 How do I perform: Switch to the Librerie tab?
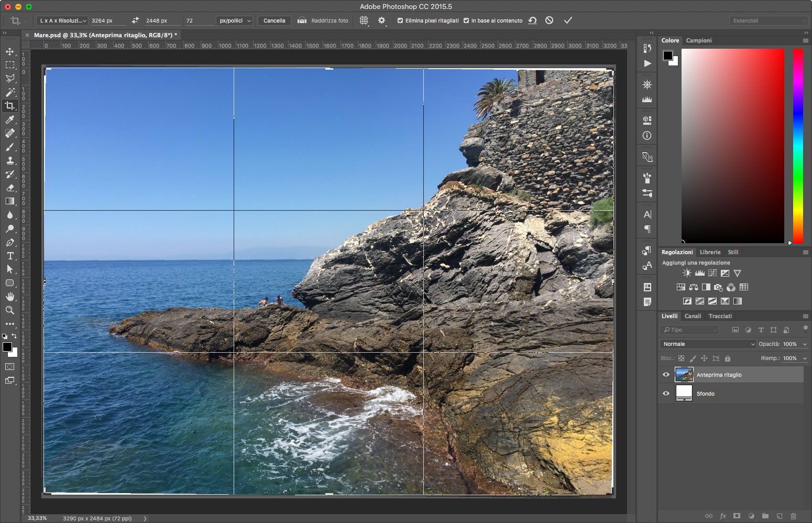(x=710, y=252)
